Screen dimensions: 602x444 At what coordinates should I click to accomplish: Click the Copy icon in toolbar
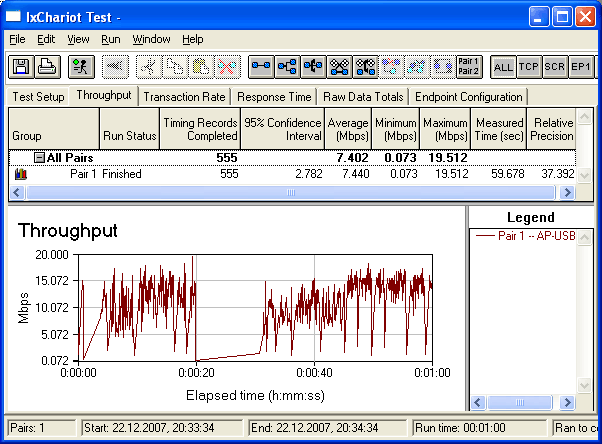point(175,67)
